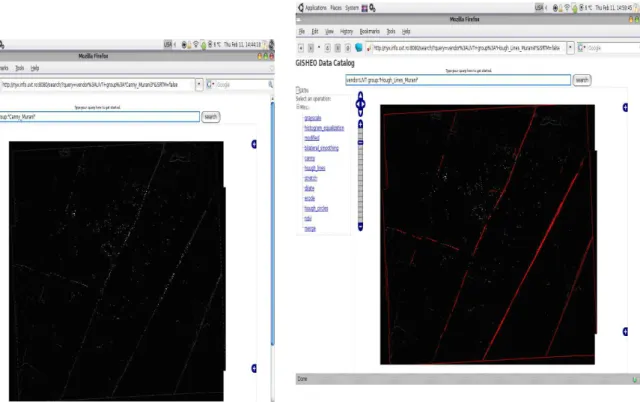640x402 pixels.
Task: Open the URL history dropdown in the left Firefox
Action: point(199,84)
